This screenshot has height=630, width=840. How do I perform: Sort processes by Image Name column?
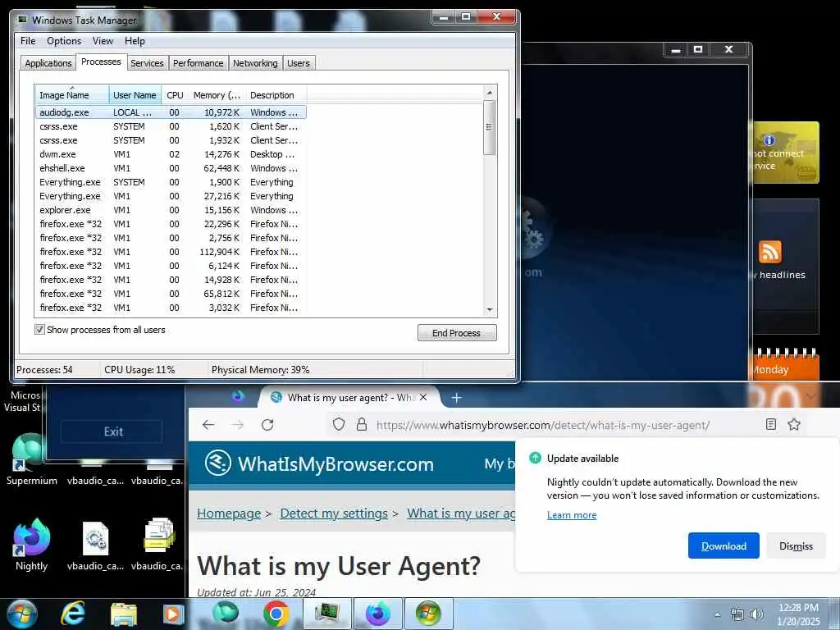click(x=72, y=95)
